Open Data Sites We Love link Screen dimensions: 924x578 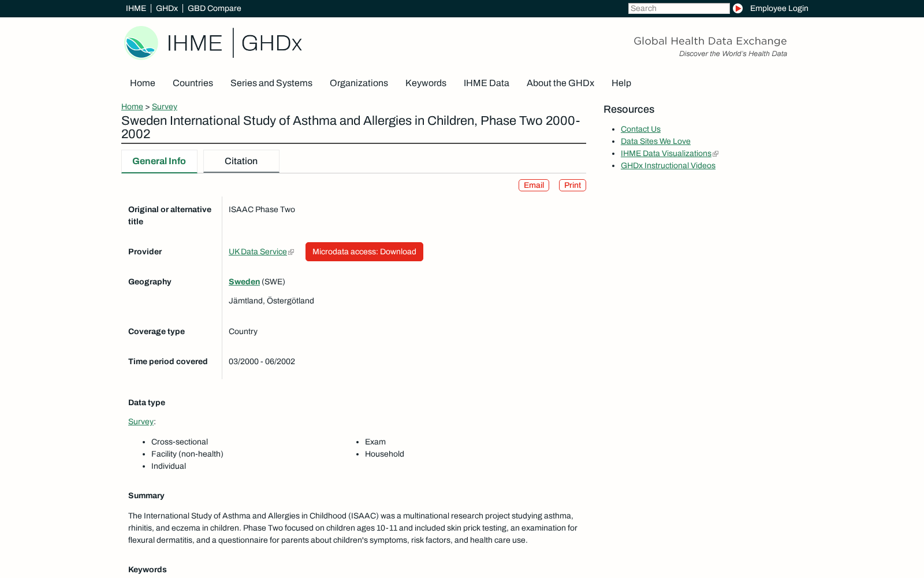click(x=655, y=141)
